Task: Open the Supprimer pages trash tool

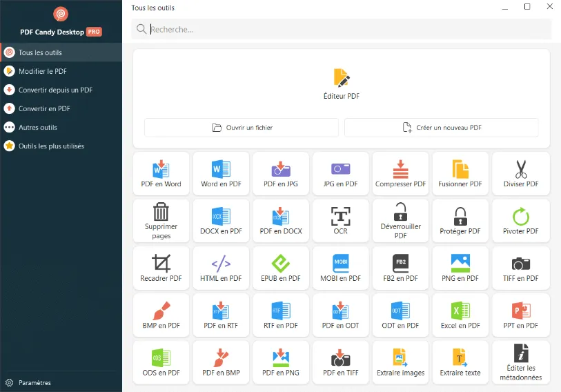Action: 161,221
